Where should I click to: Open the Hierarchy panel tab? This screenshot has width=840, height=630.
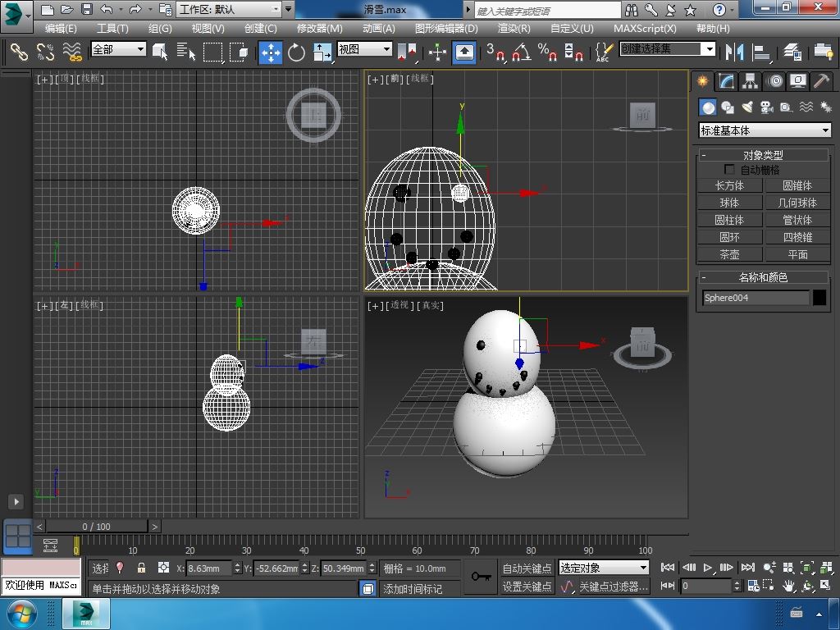750,81
